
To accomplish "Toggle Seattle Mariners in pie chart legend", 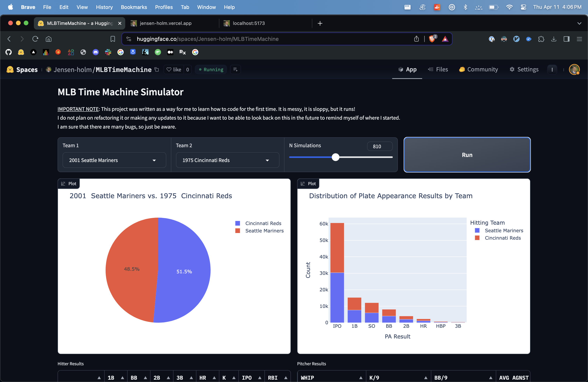I will click(x=259, y=230).
